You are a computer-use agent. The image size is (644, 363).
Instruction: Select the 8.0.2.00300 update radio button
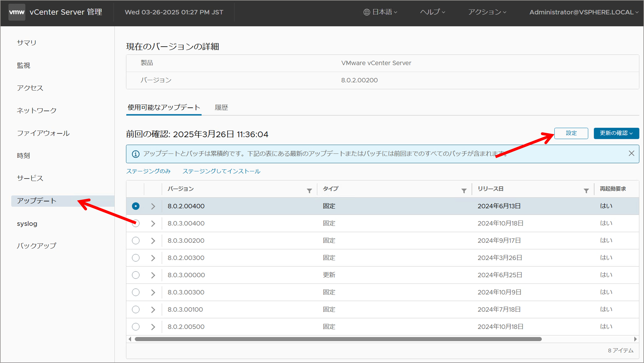coord(136,258)
